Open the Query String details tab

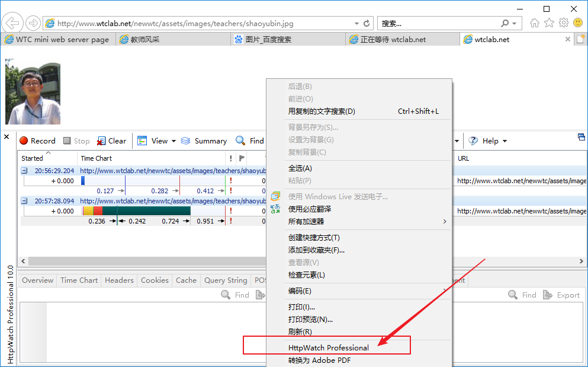pyautogui.click(x=226, y=280)
